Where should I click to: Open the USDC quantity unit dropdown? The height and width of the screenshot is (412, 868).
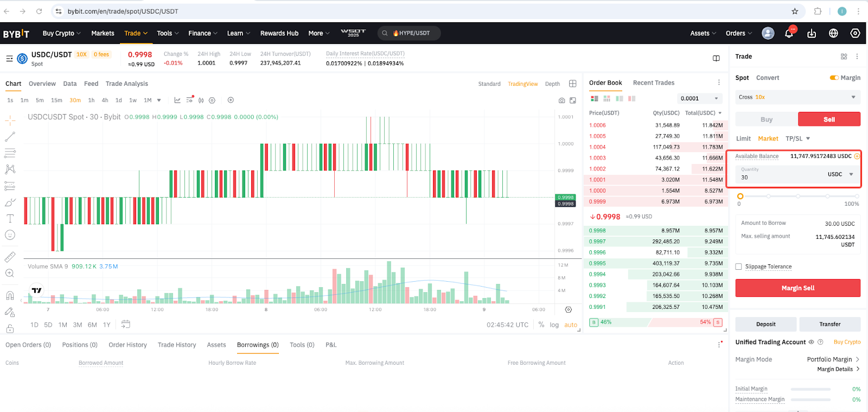[840, 174]
